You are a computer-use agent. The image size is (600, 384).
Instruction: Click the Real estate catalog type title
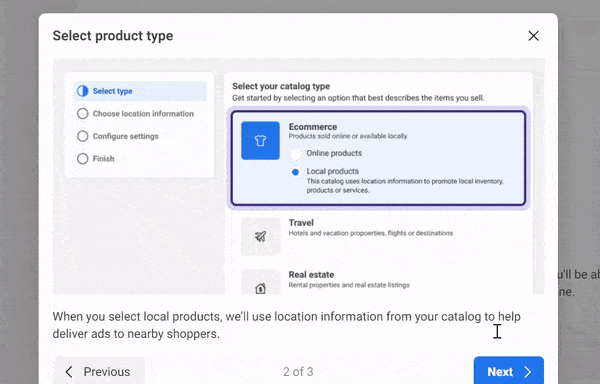311,275
